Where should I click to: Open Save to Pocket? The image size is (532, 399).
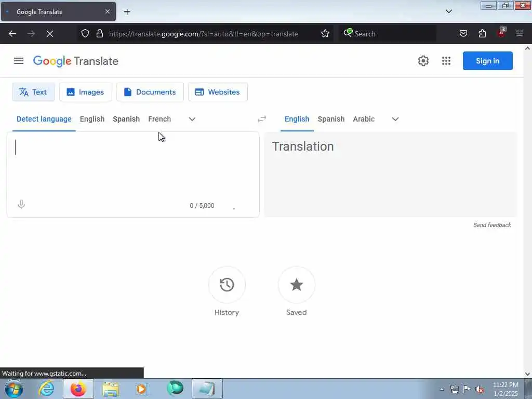463,34
